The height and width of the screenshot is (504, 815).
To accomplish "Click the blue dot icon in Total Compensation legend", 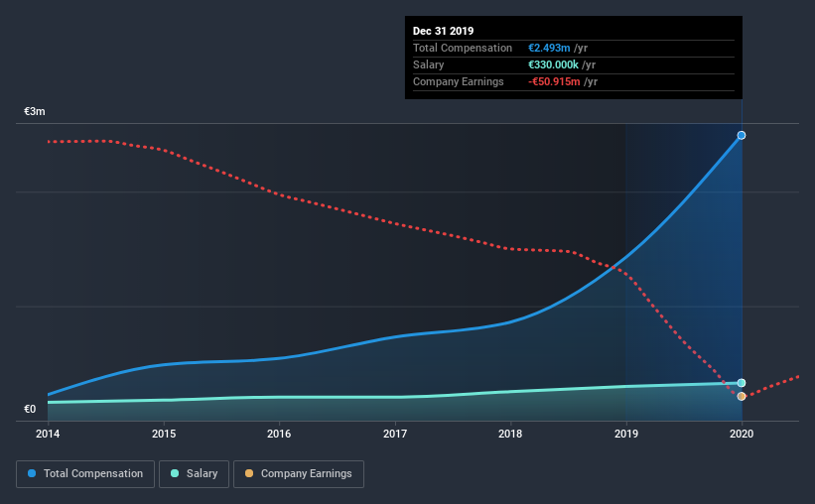I will (x=32, y=473).
